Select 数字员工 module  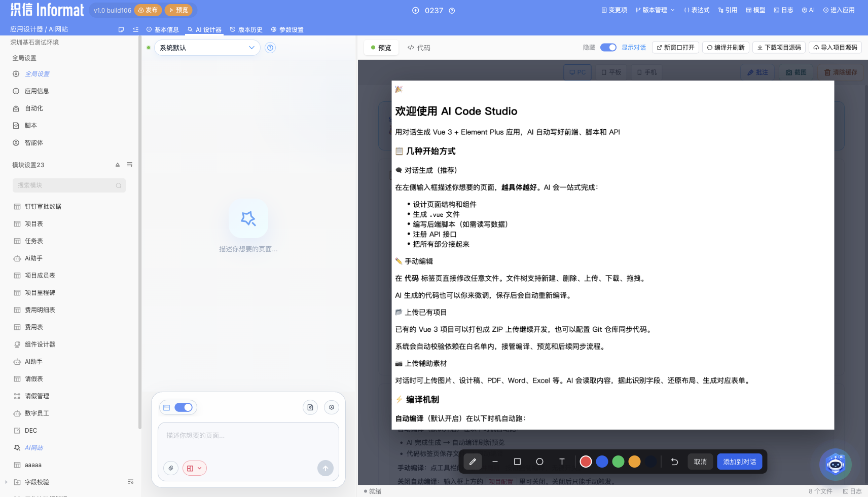click(37, 413)
